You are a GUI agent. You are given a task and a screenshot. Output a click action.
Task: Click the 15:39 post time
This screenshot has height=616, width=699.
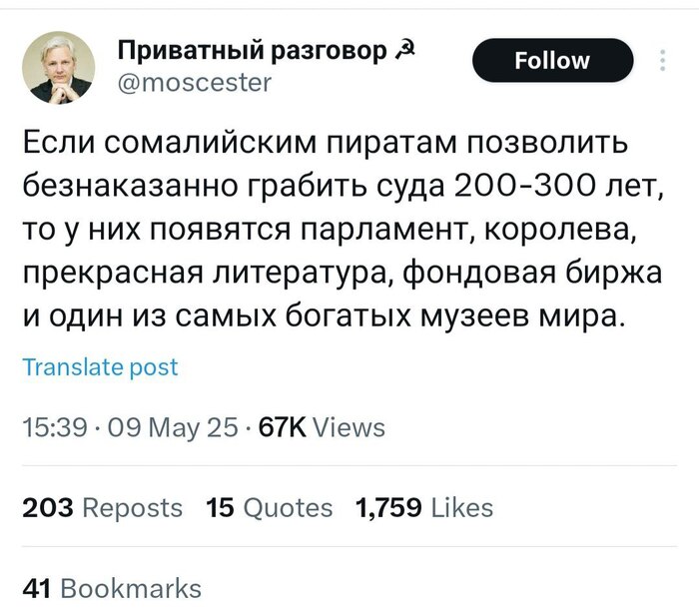48,428
